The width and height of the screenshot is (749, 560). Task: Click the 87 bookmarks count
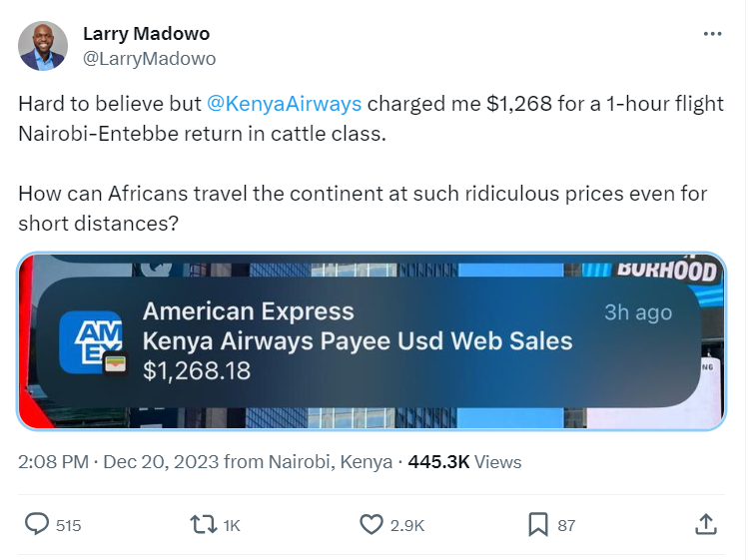tap(566, 525)
